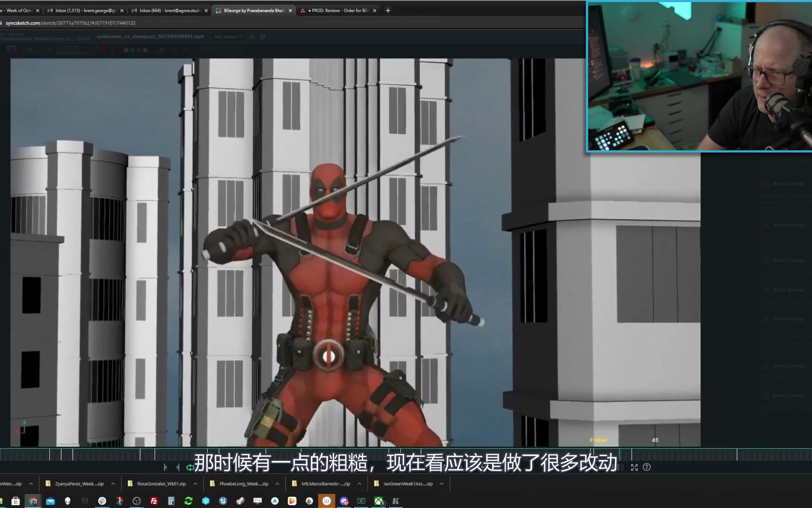Expand MB.MarcoBarredo zip download options
Image resolution: width=812 pixels, height=508 pixels.
point(359,484)
